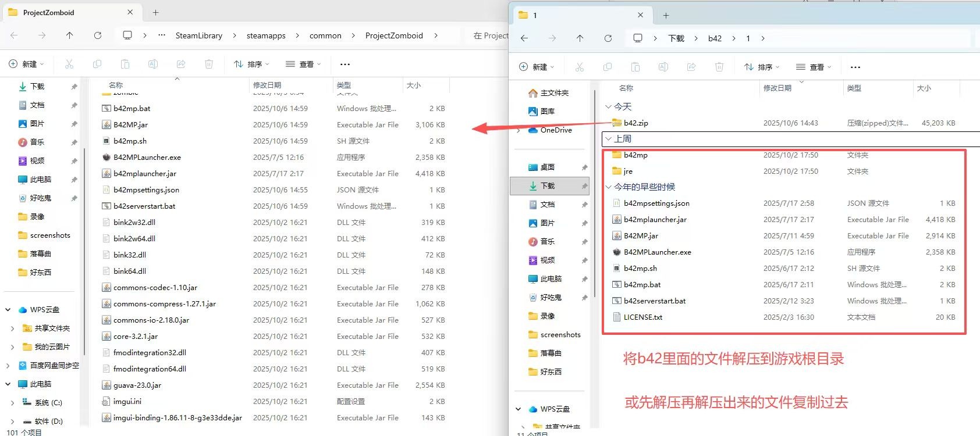Viewport: 980px width, 436px height.
Task: Sort by 修改日期 column in left window
Action: click(267, 85)
